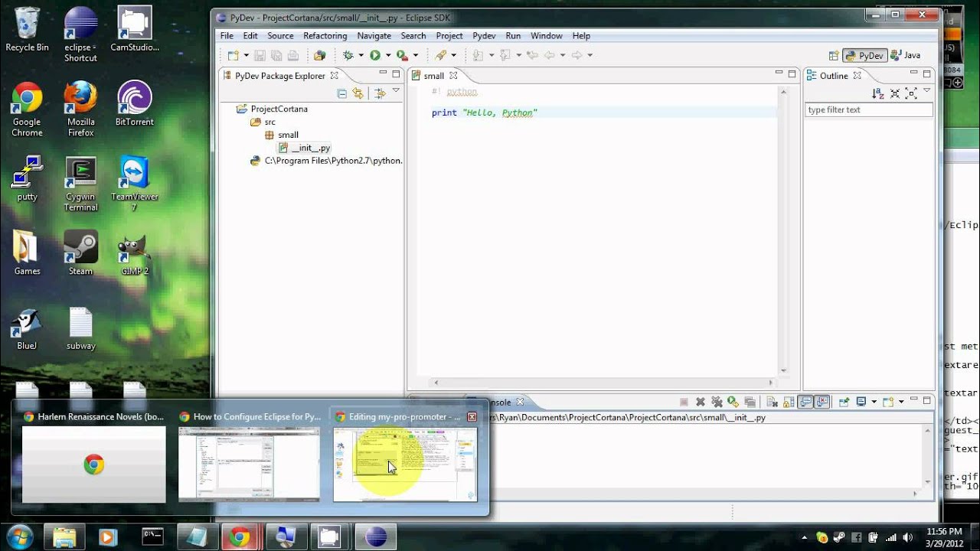
Task: Click the editor vertical scrollbar
Action: point(783,231)
